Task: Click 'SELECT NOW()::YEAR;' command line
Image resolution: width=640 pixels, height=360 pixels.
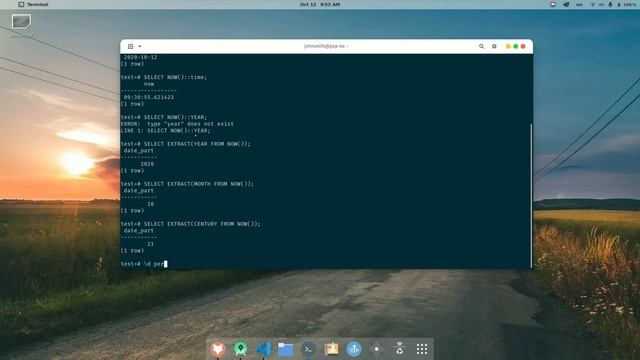Action: click(x=164, y=117)
